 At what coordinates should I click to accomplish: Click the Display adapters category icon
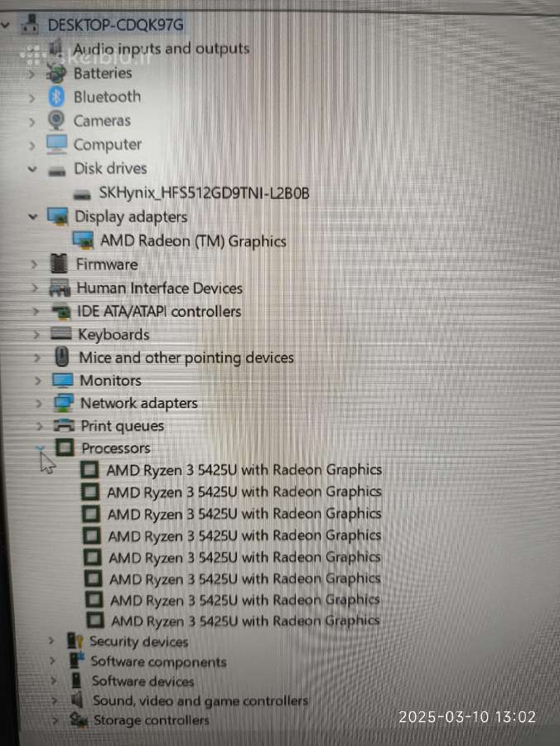(57, 216)
